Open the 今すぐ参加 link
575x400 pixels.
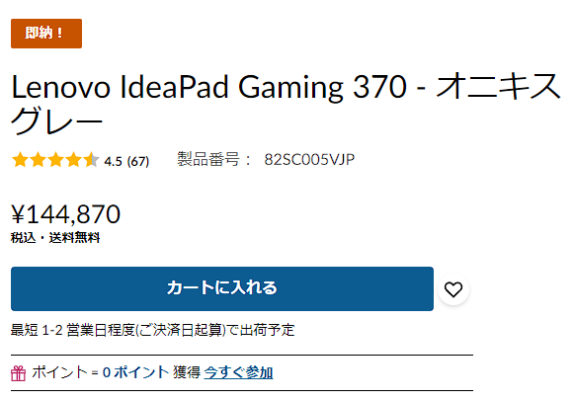coord(238,373)
